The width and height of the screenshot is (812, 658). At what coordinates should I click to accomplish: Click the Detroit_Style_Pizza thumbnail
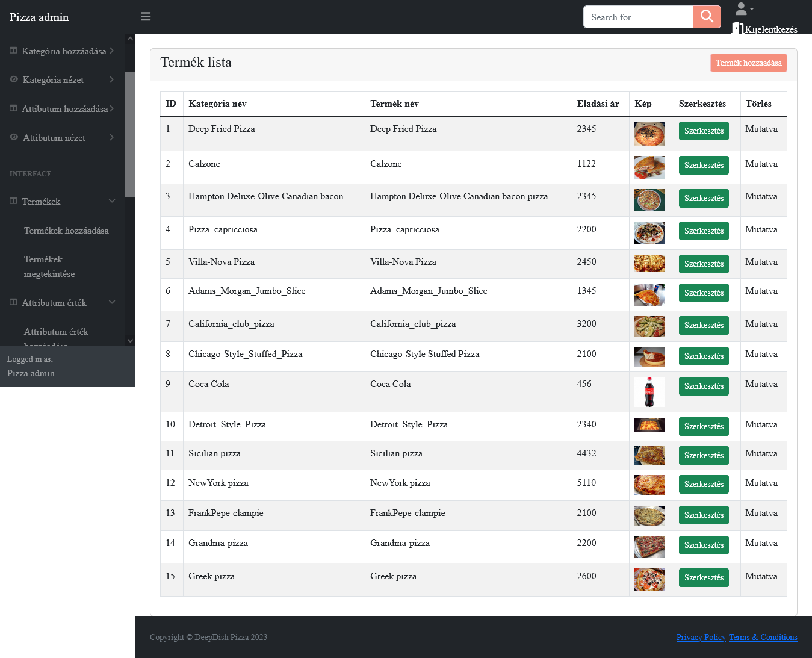pyautogui.click(x=649, y=425)
